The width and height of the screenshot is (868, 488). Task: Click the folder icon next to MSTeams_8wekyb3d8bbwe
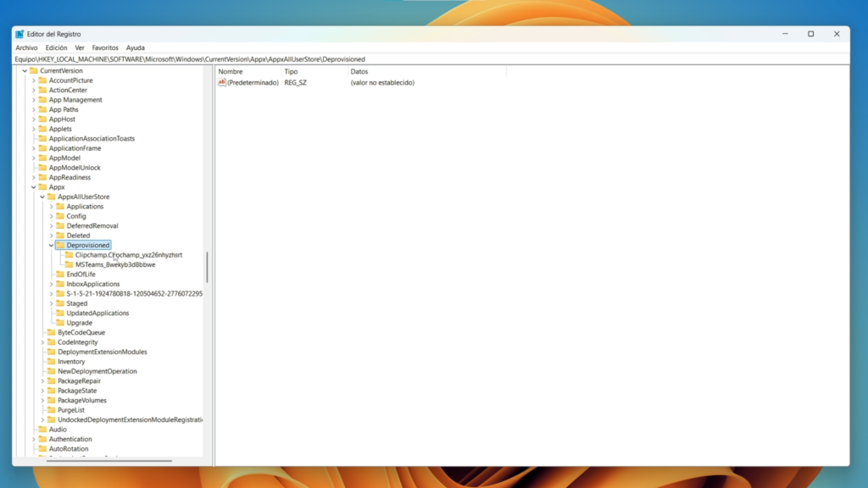click(69, 264)
